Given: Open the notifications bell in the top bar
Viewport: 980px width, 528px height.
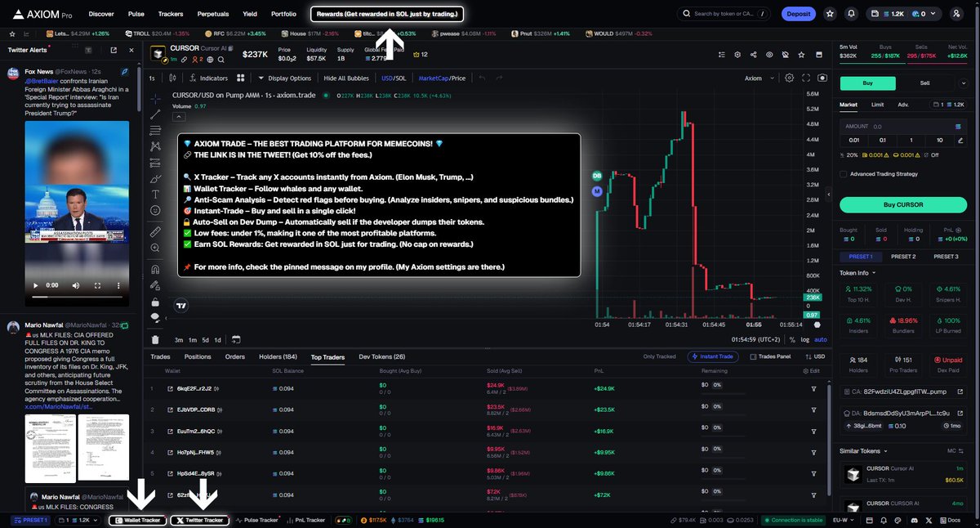Looking at the screenshot, I should click(852, 14).
